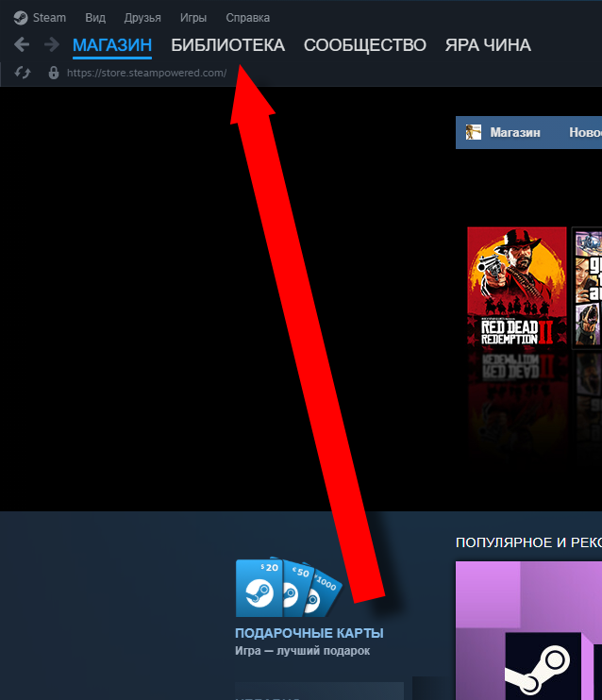
Task: Open the Справка menu
Action: click(248, 18)
